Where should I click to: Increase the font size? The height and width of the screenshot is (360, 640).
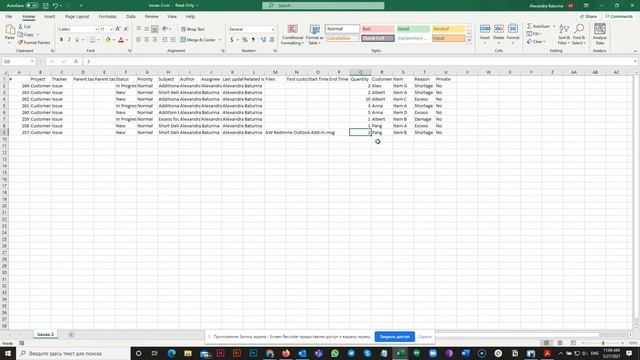pyautogui.click(x=118, y=29)
